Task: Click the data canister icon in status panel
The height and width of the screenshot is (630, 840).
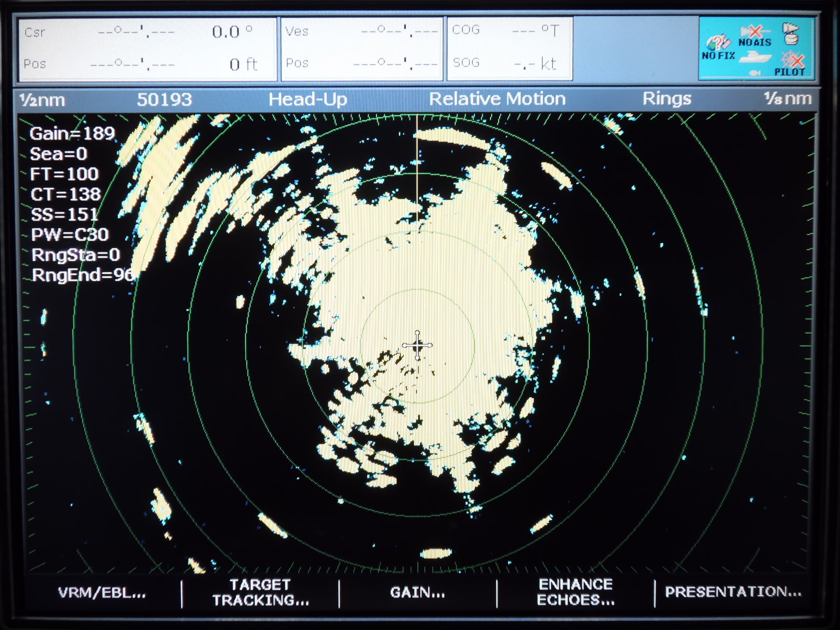Action: point(790,34)
